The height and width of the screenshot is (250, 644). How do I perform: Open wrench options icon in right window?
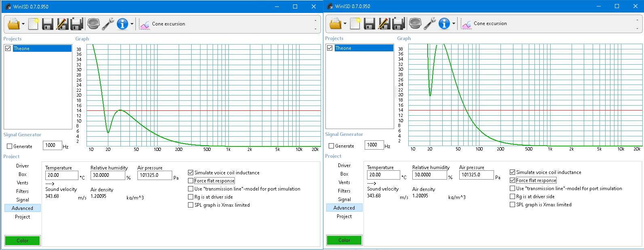point(430,23)
